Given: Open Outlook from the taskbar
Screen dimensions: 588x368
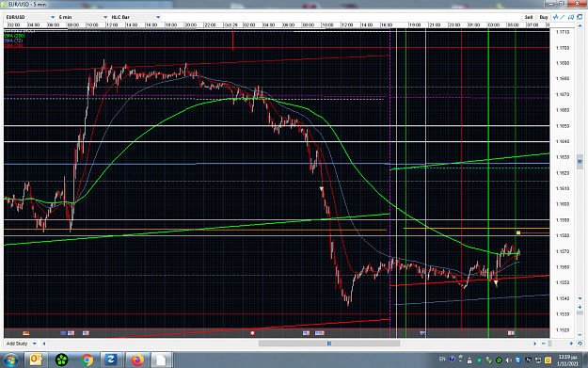Looking at the screenshot, I should point(36,360).
